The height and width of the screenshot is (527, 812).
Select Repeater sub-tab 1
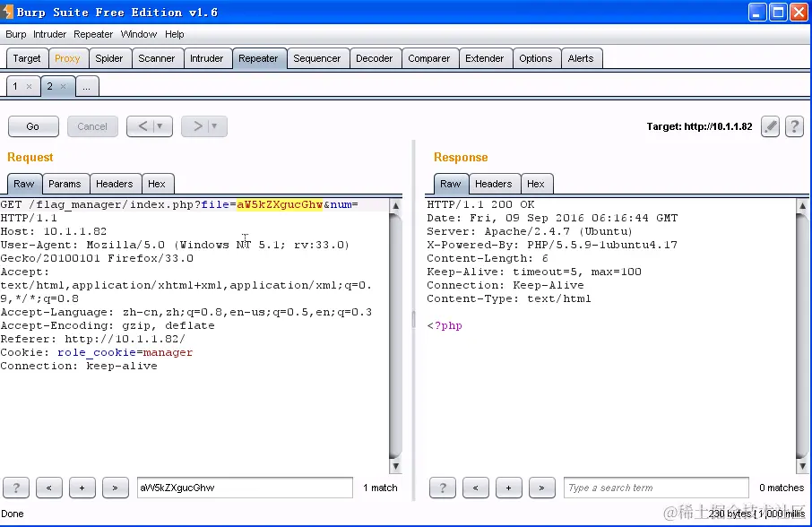tap(15, 86)
